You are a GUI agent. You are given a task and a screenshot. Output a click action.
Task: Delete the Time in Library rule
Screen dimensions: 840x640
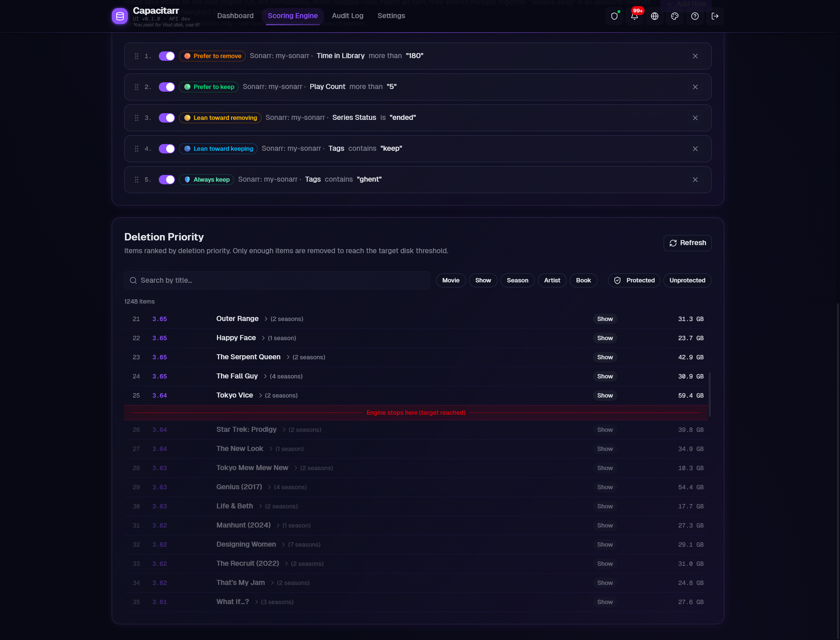695,56
